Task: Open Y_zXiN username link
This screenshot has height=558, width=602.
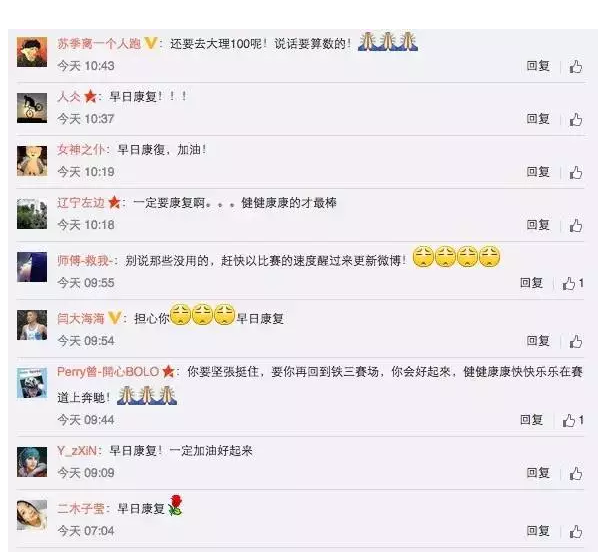Action: [x=77, y=450]
